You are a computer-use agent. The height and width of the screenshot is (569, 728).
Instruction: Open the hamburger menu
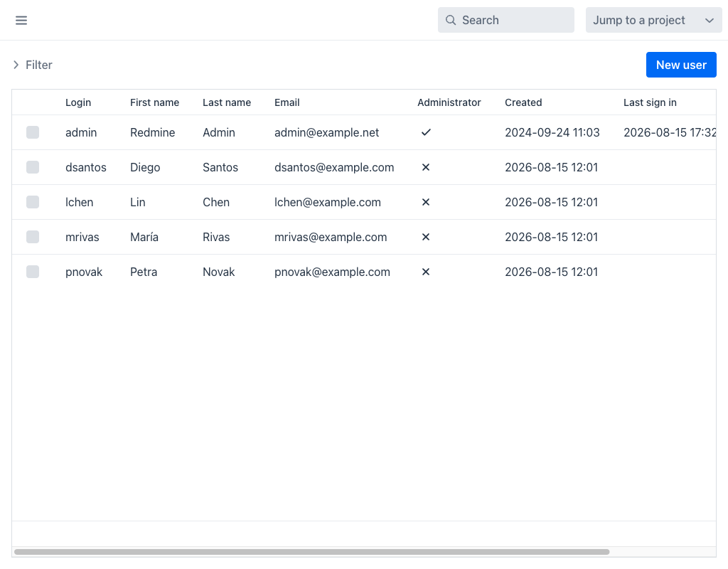[x=21, y=20]
